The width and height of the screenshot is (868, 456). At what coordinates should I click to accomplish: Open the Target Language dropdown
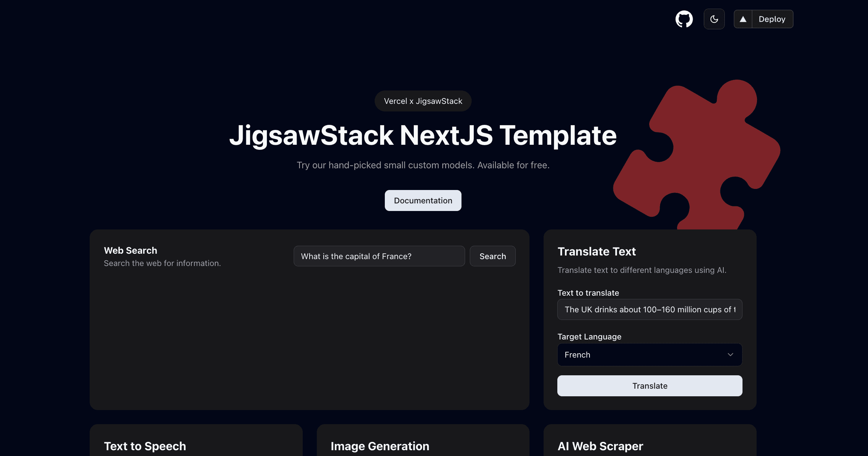[649, 355]
